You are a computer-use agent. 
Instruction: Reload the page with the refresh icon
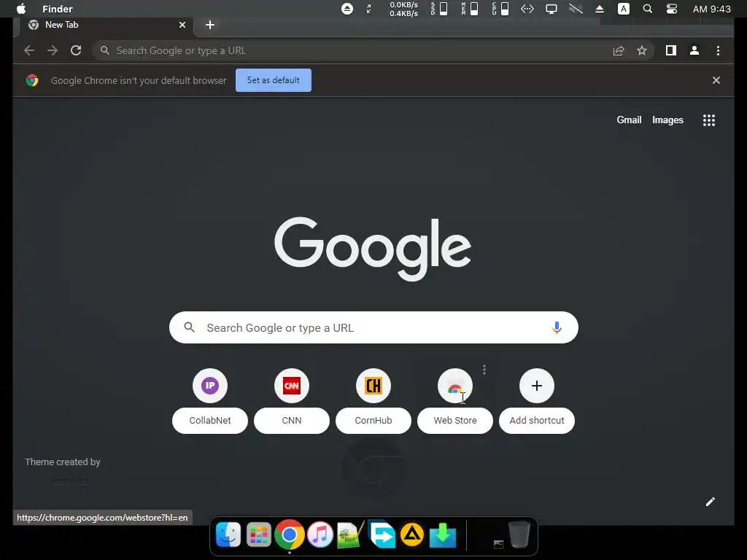[x=76, y=50]
